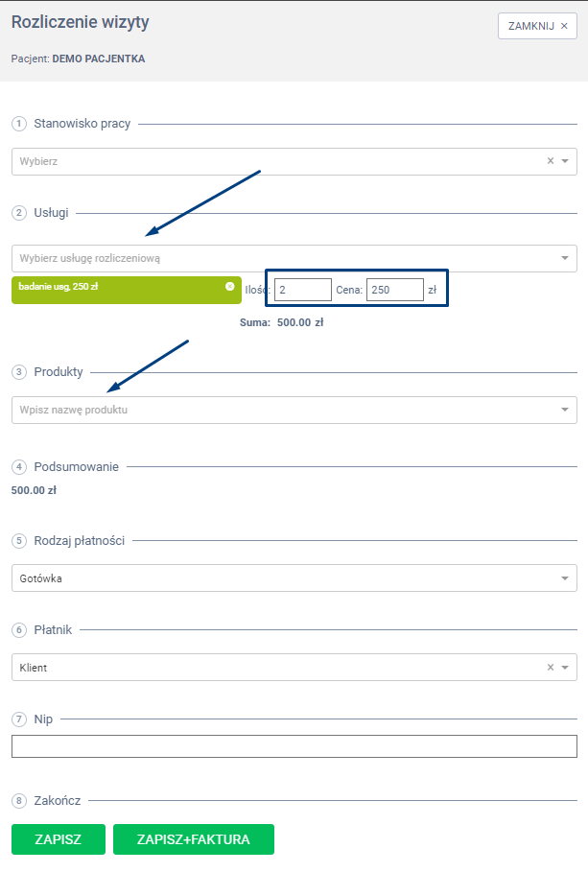Open the billing service dropdown arrow
This screenshot has width=588, height=872.
(565, 258)
